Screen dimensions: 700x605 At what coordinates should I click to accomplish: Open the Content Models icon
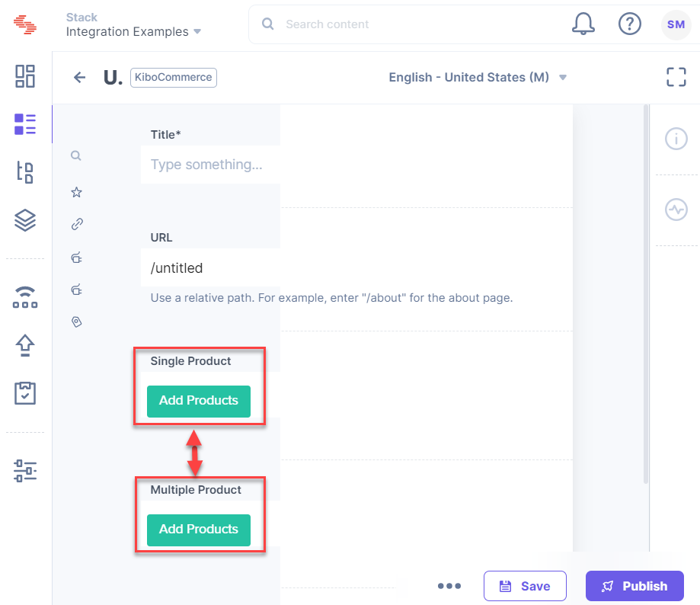tap(24, 173)
